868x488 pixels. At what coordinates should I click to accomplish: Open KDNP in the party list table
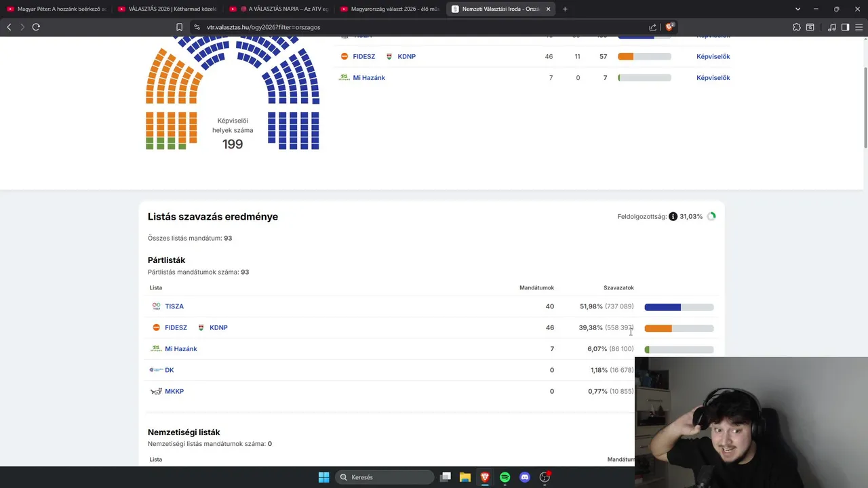tap(218, 328)
